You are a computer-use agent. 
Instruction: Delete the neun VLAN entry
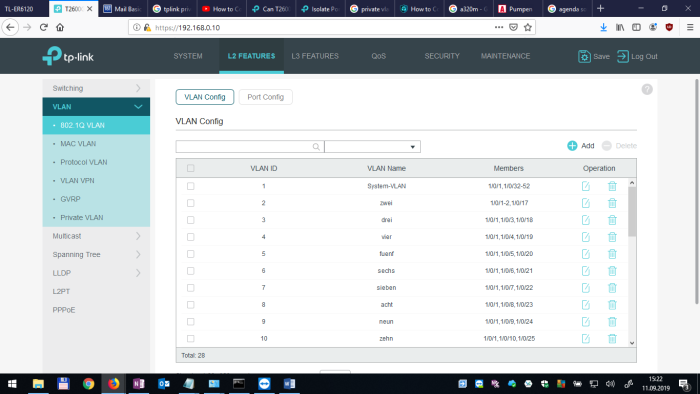click(612, 322)
